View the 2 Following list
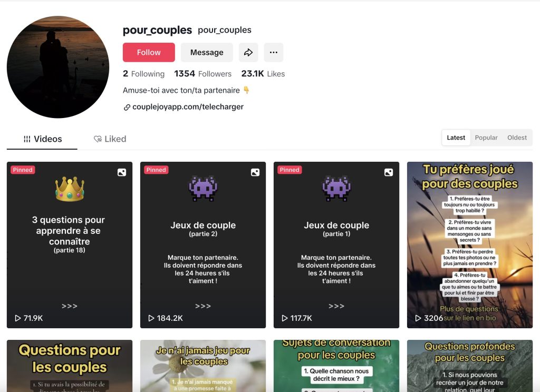Screen dimensions: 540x392 [x=143, y=74]
